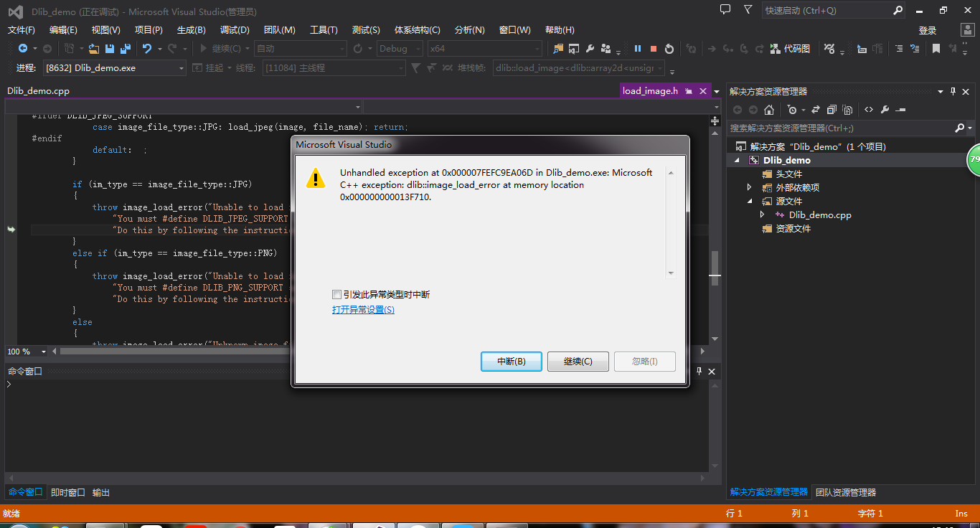Close the load_image.h tab

coord(703,91)
